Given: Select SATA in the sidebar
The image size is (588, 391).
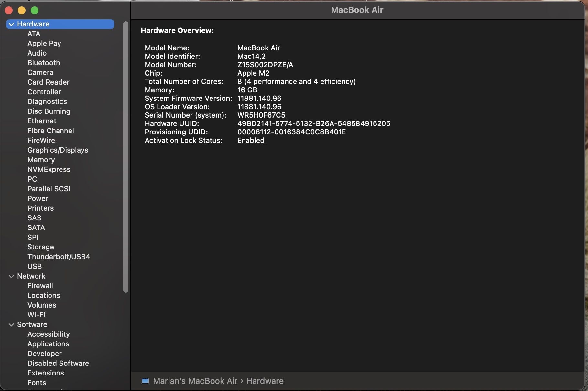Looking at the screenshot, I should (36, 227).
